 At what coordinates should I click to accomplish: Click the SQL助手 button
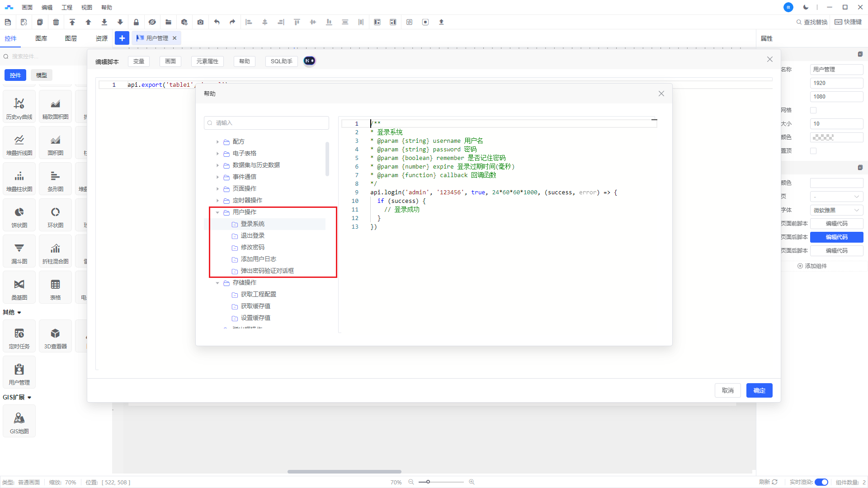281,61
